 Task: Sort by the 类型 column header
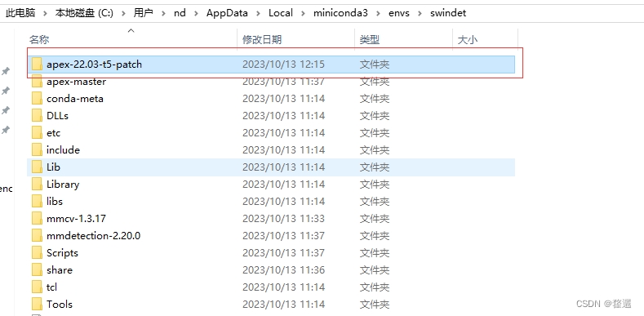pyautogui.click(x=370, y=39)
